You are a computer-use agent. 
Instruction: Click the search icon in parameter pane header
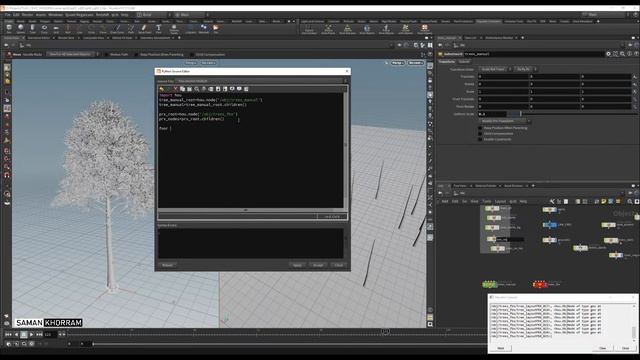[x=622, y=54]
